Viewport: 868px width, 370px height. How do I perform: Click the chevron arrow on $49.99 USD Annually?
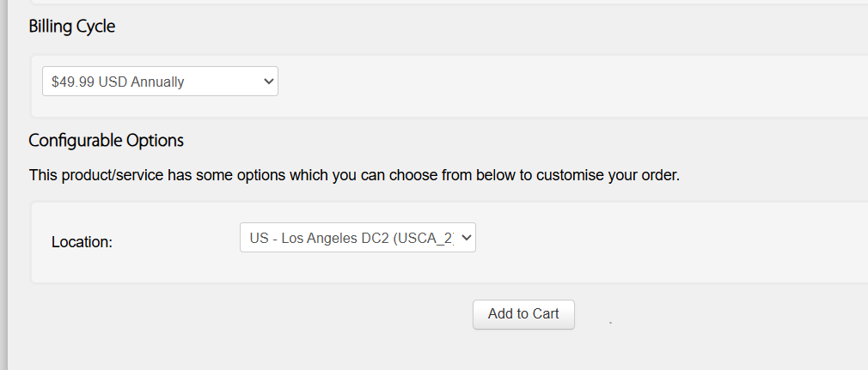pos(268,82)
